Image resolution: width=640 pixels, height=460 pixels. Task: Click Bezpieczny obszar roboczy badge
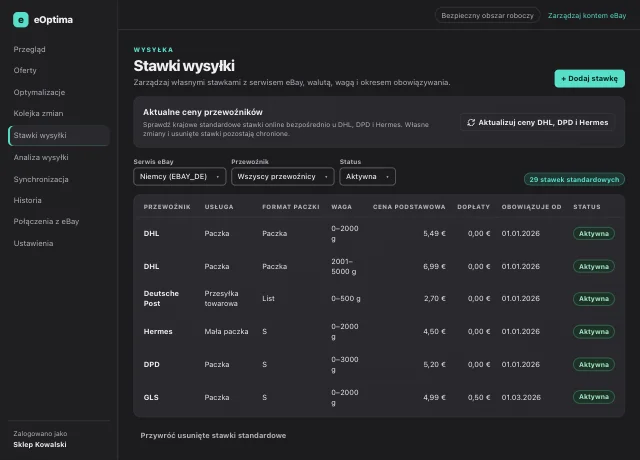(x=487, y=16)
